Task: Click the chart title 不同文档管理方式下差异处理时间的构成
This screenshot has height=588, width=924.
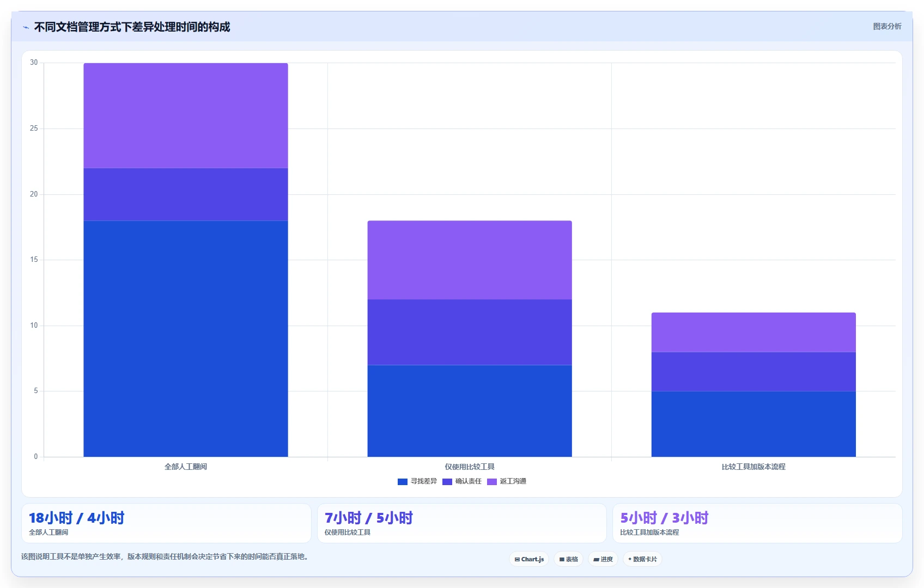Action: 132,27
